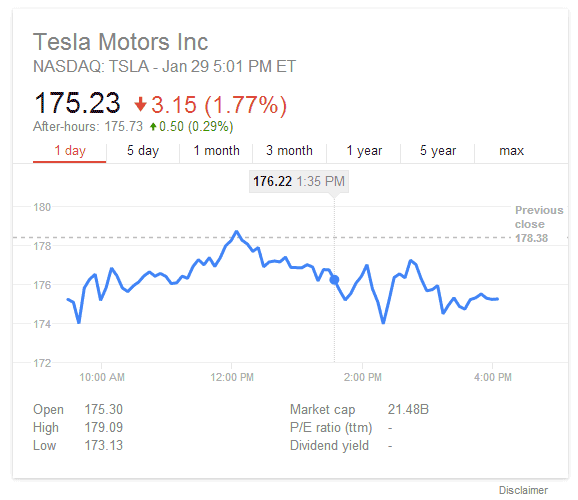Image resolution: width=578 pixels, height=500 pixels.
Task: Click the 10:00 AM time label
Action: 102,377
